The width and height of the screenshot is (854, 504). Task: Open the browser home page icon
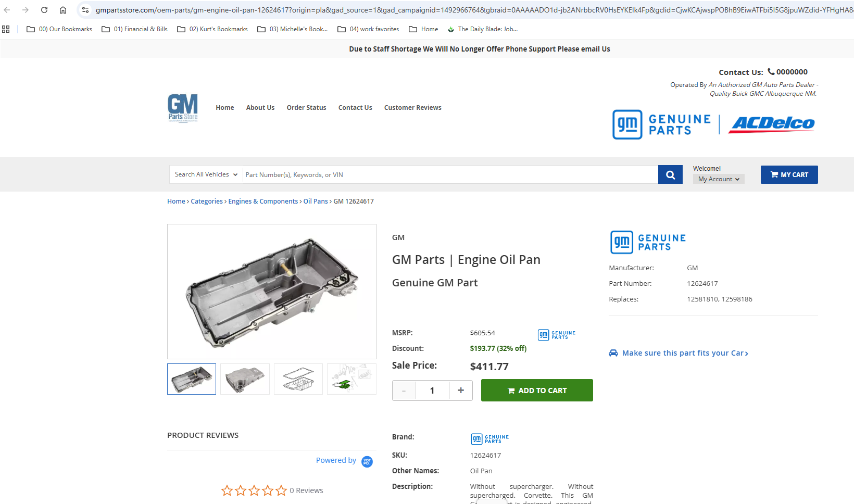click(x=63, y=10)
